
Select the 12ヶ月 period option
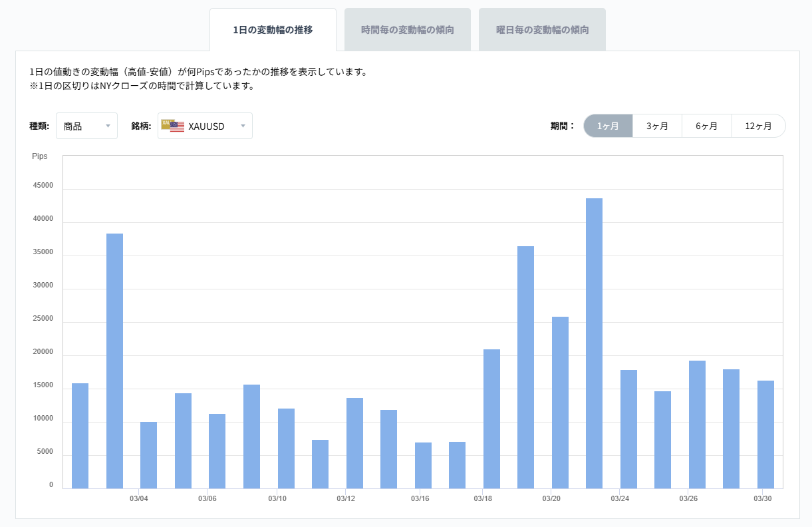click(758, 126)
